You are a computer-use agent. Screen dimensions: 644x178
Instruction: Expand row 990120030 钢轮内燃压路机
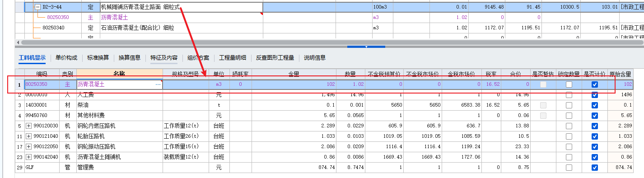coord(29,126)
